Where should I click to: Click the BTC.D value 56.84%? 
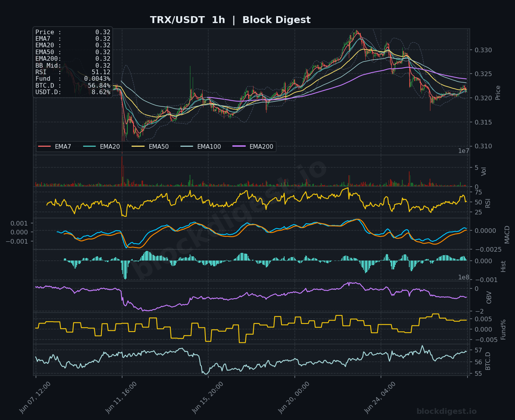(99, 85)
